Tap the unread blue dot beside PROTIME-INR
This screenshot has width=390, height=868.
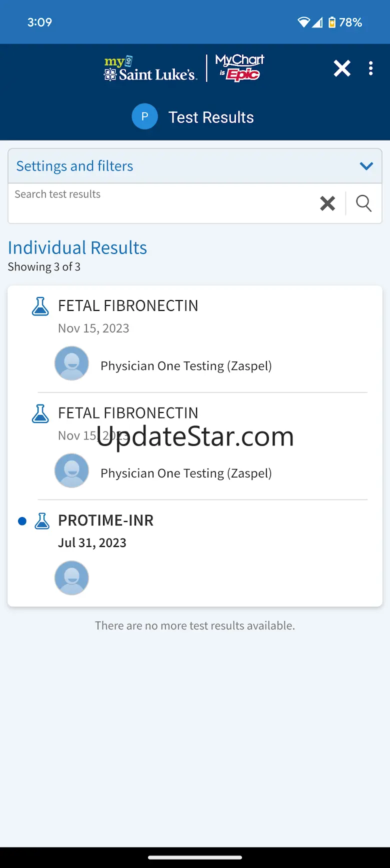click(x=22, y=521)
